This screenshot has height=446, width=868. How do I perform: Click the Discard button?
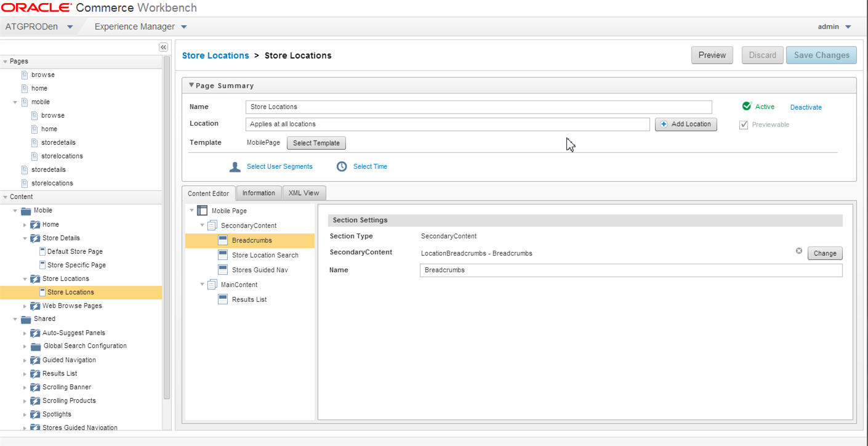(763, 55)
